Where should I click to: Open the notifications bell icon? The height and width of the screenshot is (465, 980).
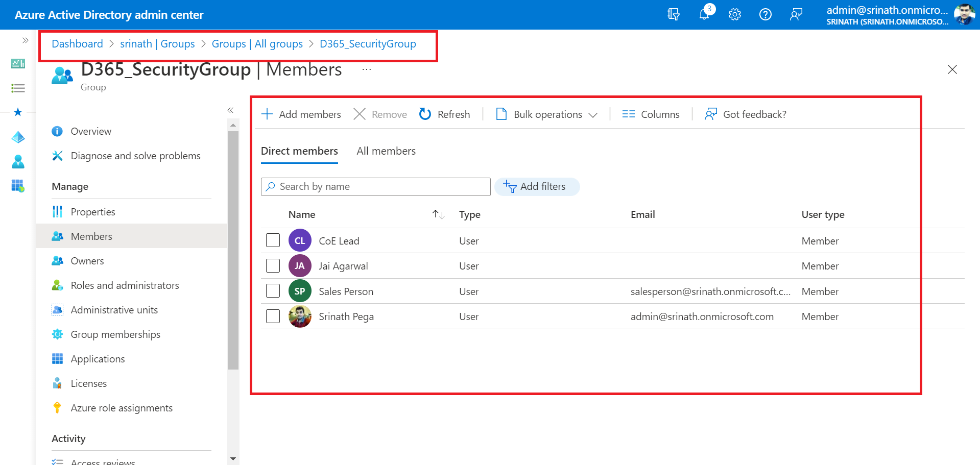point(704,14)
